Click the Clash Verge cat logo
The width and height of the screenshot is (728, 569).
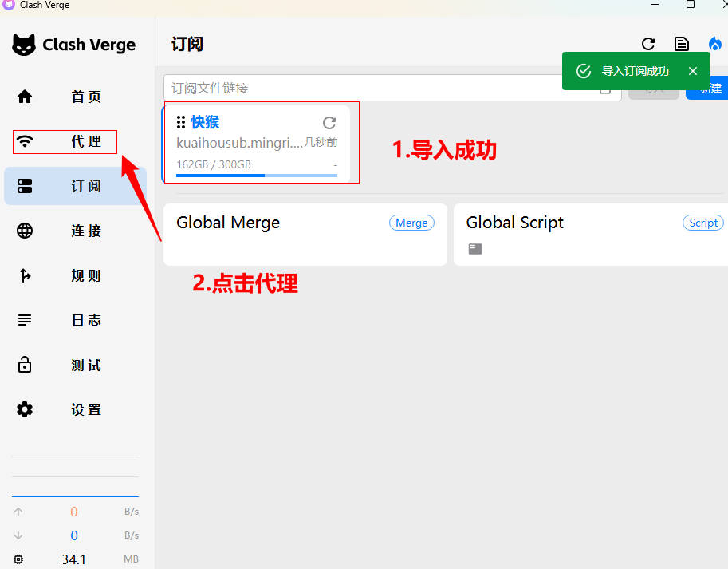[x=24, y=45]
